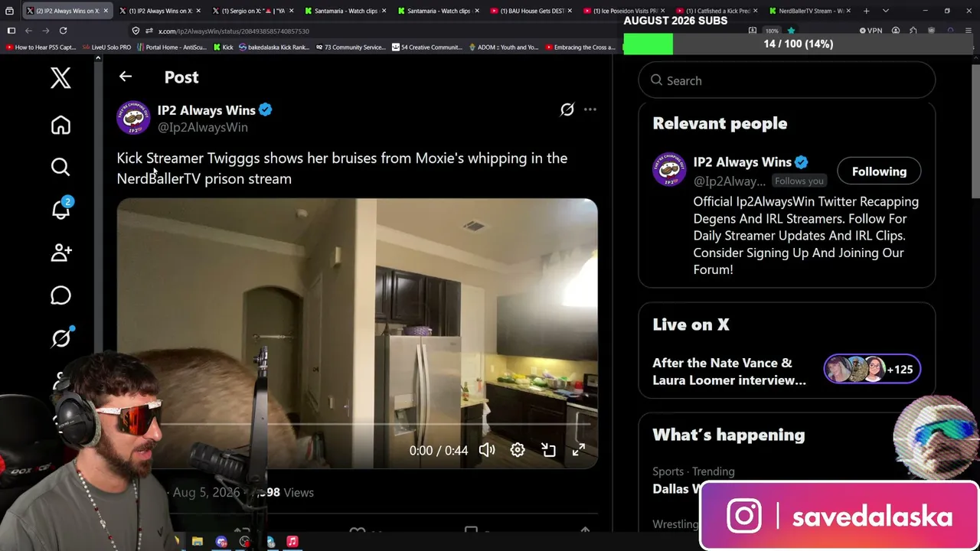Open bakedalaska Kick Rank bookmark
Screen dimensions: 980x551
274,47
